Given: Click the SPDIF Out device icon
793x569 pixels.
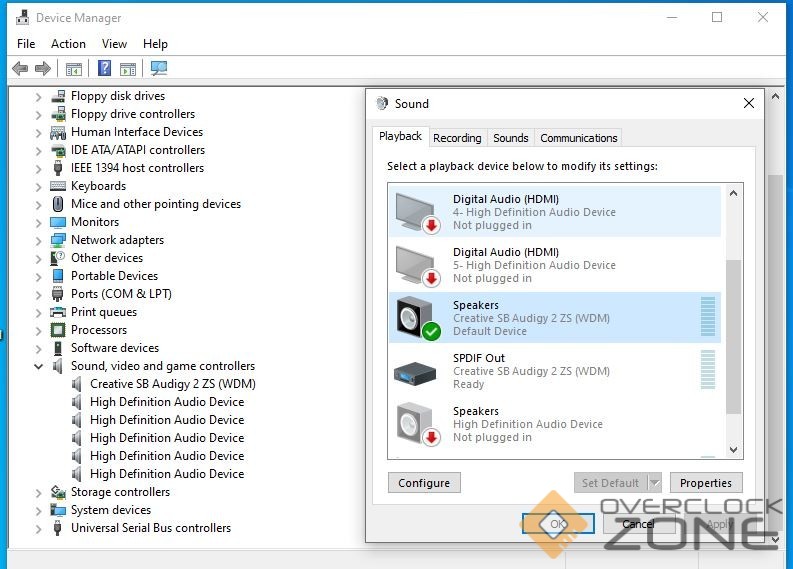Looking at the screenshot, I should click(415, 373).
